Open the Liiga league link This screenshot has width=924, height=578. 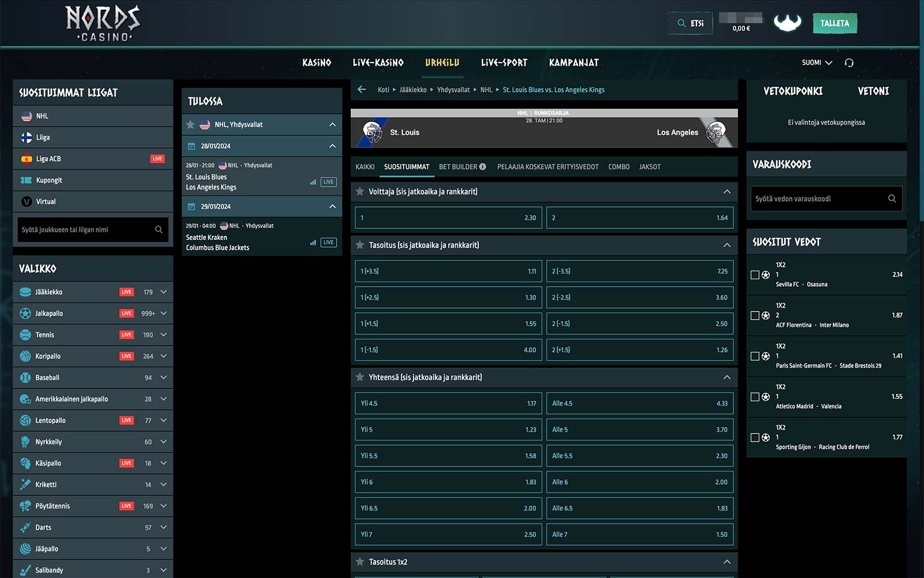point(93,138)
